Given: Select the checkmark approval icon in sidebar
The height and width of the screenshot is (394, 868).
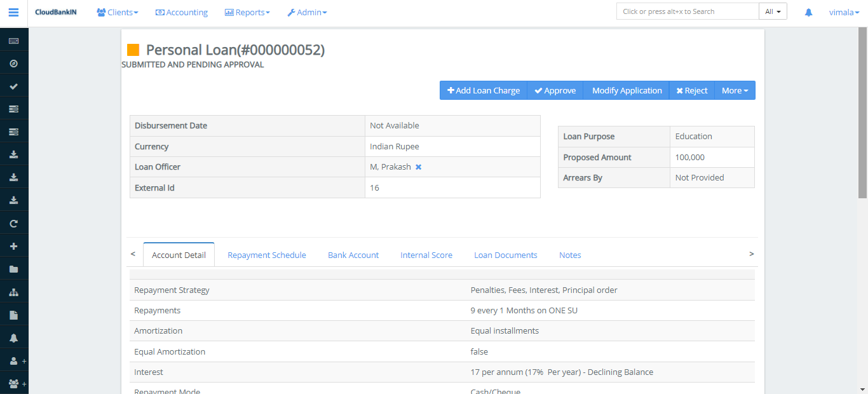Looking at the screenshot, I should pos(13,86).
